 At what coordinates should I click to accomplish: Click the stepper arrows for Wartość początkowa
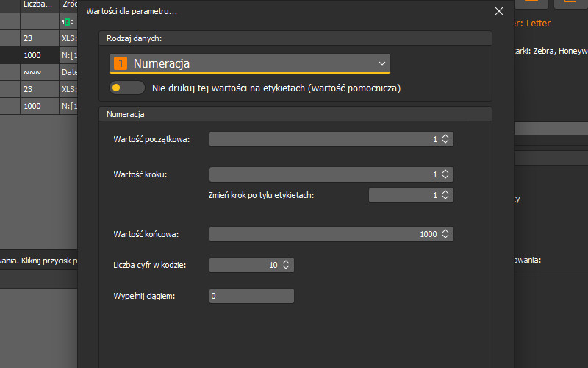tap(445, 139)
